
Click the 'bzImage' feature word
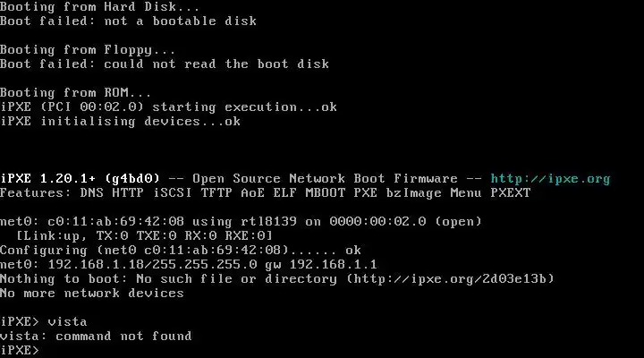[x=413, y=193]
